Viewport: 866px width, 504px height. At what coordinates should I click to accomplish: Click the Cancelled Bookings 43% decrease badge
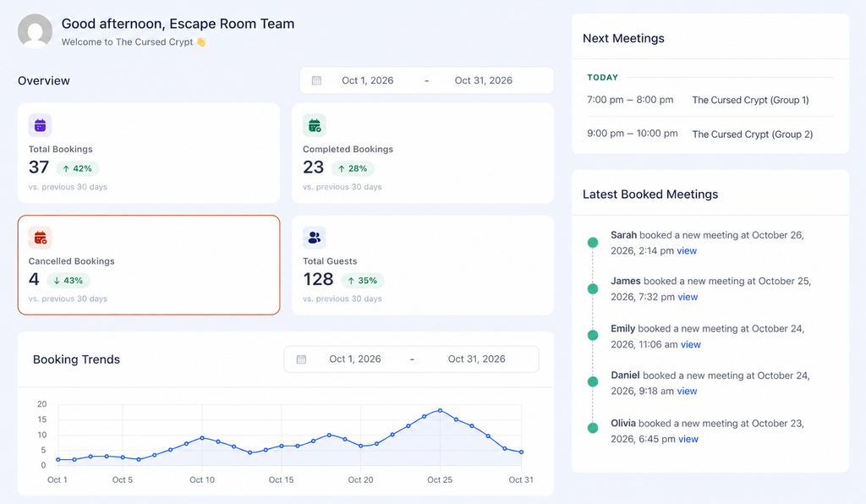[x=69, y=281]
